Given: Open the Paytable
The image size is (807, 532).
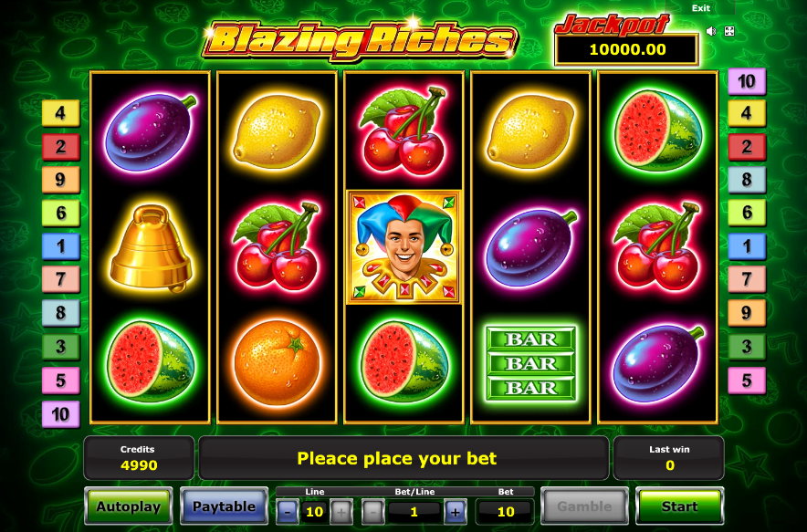Looking at the screenshot, I should [x=224, y=506].
